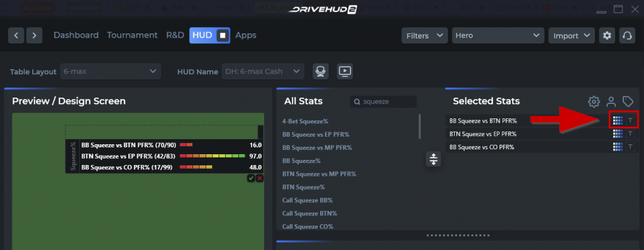Select BTN Squeeze% in All Stats

pos(303,187)
